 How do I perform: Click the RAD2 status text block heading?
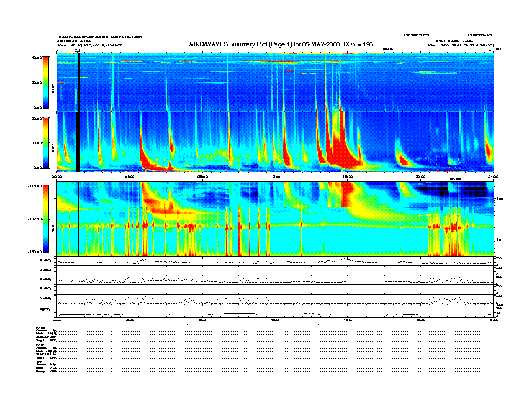pos(40,327)
